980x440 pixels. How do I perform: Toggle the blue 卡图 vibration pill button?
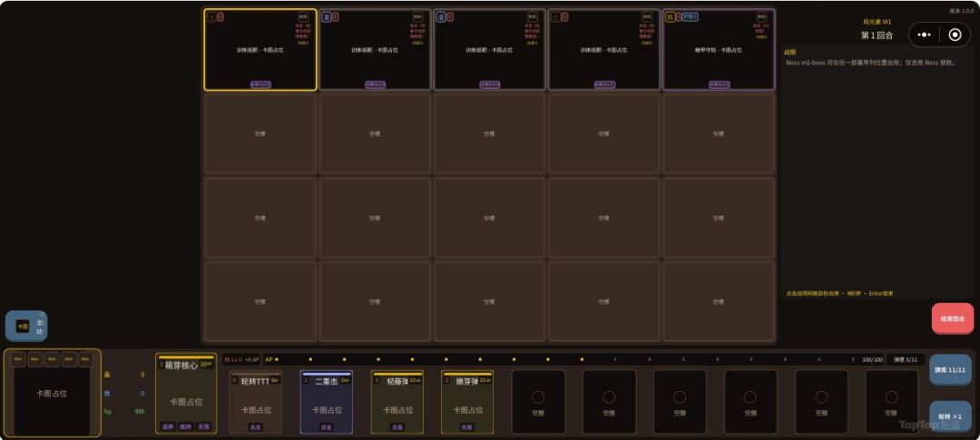(x=26, y=327)
